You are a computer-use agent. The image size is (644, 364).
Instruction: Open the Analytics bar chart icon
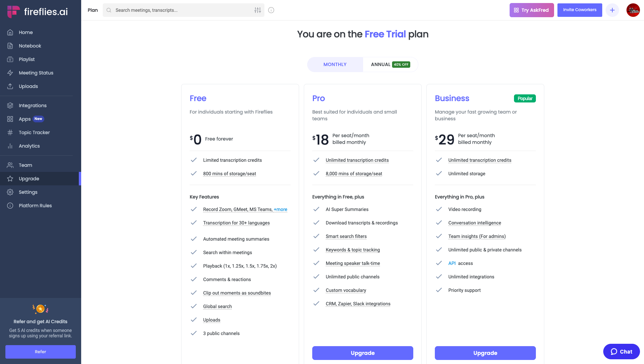click(x=10, y=146)
